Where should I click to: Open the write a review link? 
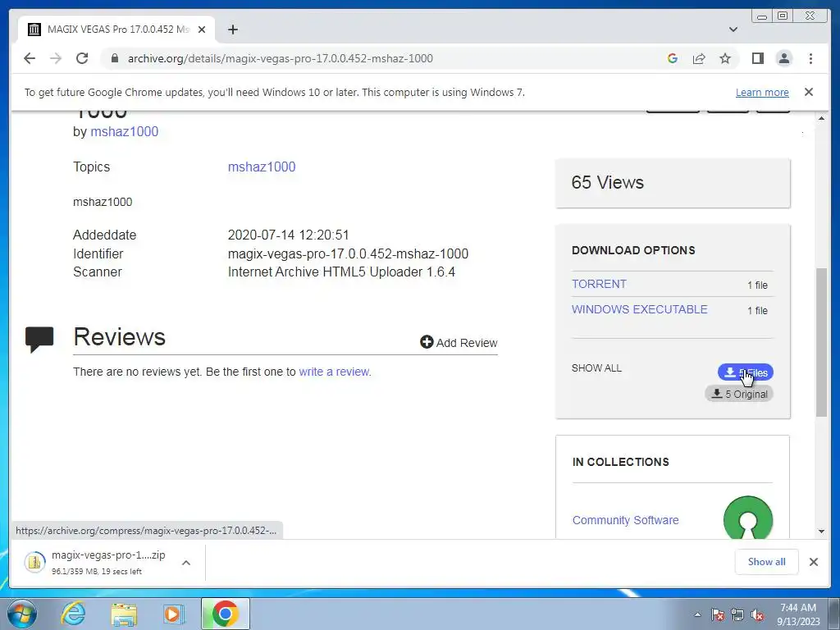pyautogui.click(x=334, y=372)
